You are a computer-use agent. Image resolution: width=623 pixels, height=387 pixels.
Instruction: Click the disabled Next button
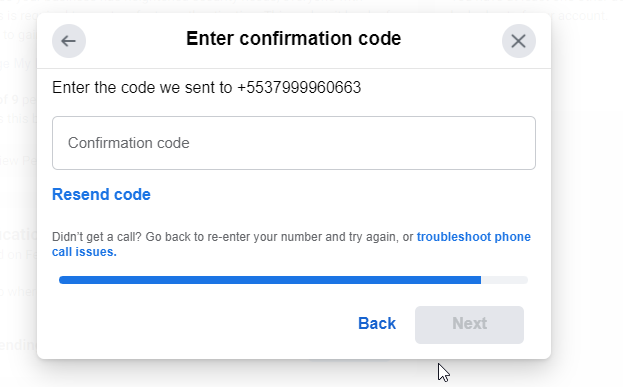pos(469,325)
